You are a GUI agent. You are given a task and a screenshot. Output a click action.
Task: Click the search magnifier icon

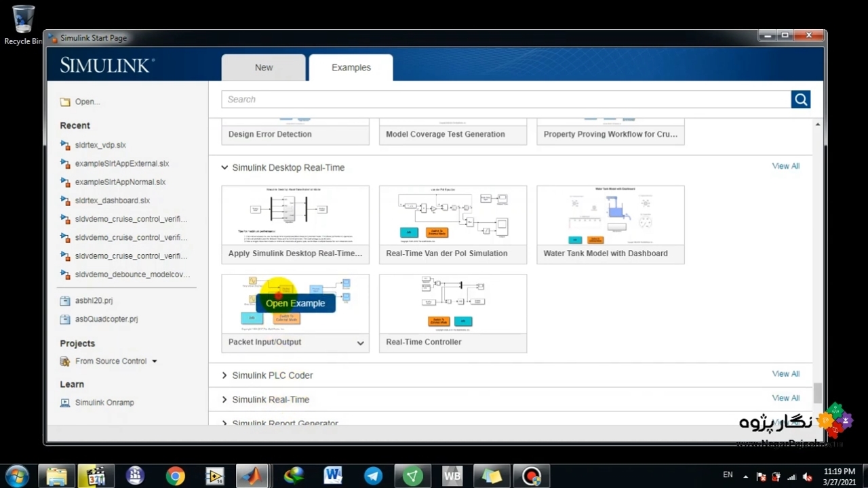click(x=800, y=100)
